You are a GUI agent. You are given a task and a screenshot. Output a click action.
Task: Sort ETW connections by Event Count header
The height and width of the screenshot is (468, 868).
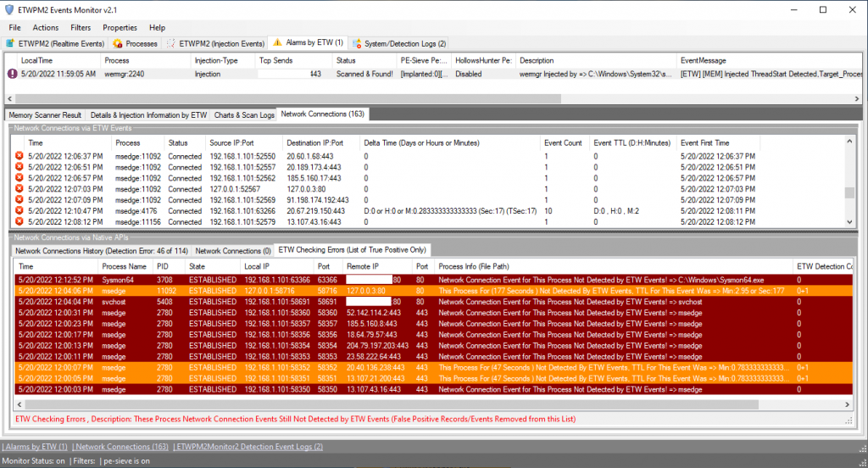(563, 143)
